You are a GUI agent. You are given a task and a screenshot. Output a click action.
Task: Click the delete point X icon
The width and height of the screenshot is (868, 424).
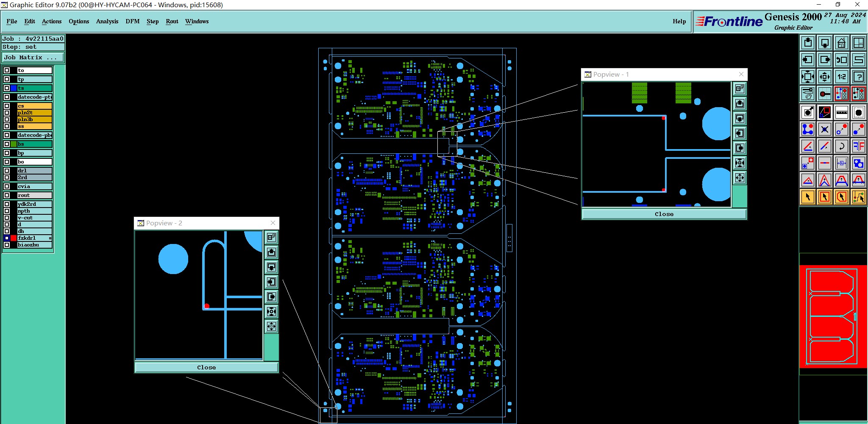(x=825, y=129)
